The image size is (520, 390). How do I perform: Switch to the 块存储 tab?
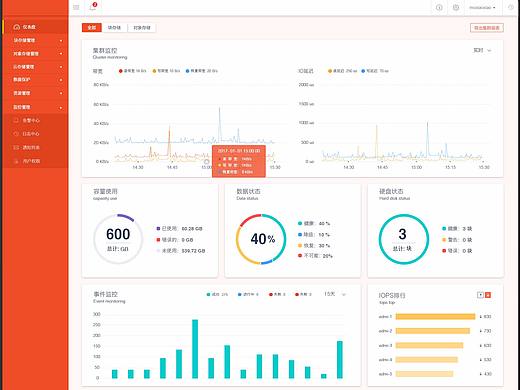[x=114, y=28]
